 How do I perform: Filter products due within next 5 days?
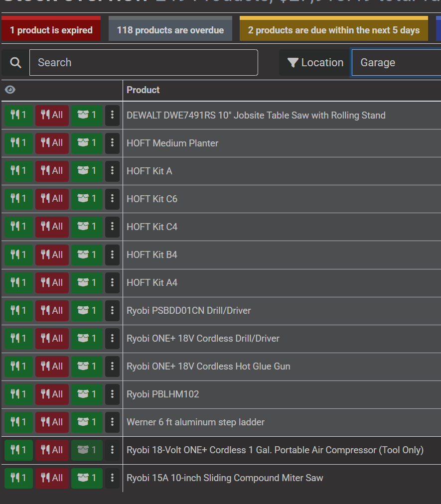coord(333,28)
